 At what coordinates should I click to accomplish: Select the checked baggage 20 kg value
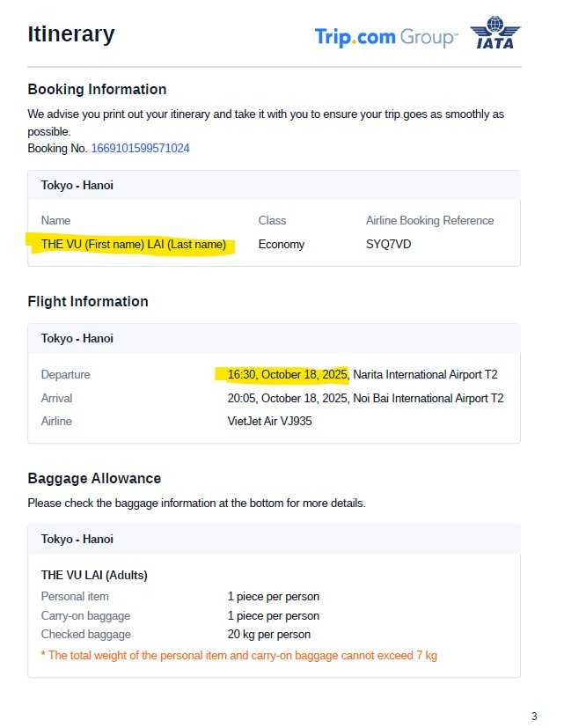(x=268, y=634)
